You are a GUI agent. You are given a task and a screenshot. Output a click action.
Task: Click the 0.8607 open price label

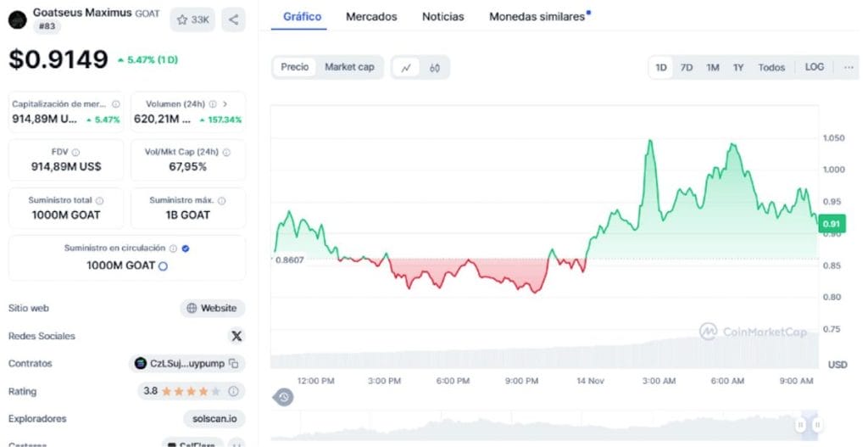[x=290, y=260]
